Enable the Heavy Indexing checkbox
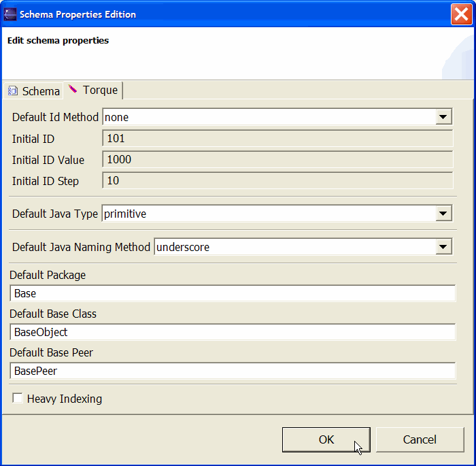Image resolution: width=476 pixels, height=466 pixels. [x=17, y=398]
